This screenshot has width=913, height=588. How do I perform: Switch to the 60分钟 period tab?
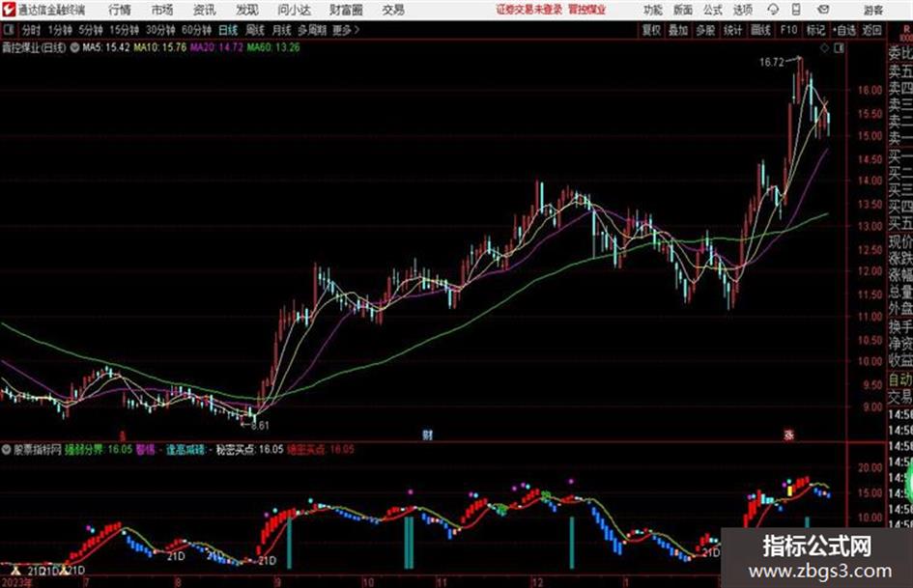pos(197,30)
